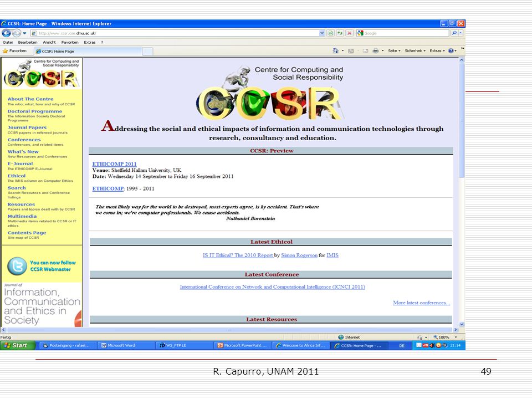The height and width of the screenshot is (399, 532).
Task: Click the Twitter bird icon
Action: click(x=17, y=266)
